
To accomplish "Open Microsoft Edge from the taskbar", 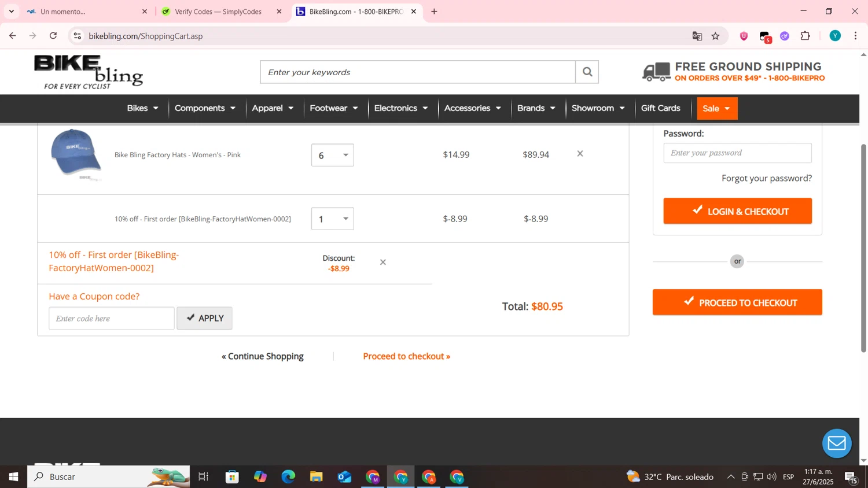I will (288, 477).
